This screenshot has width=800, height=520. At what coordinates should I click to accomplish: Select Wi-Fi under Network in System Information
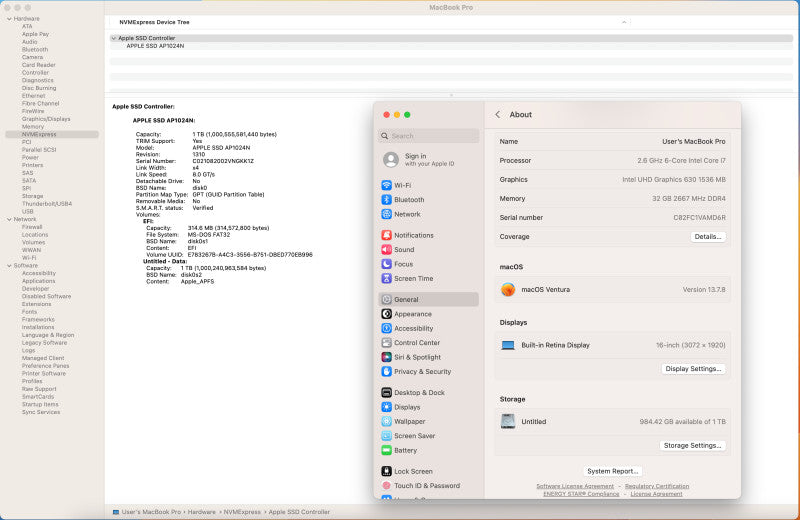[x=29, y=258]
